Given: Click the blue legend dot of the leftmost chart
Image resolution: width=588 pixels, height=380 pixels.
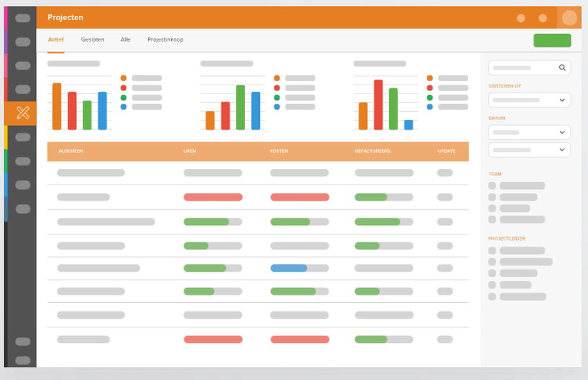Looking at the screenshot, I should click(123, 107).
